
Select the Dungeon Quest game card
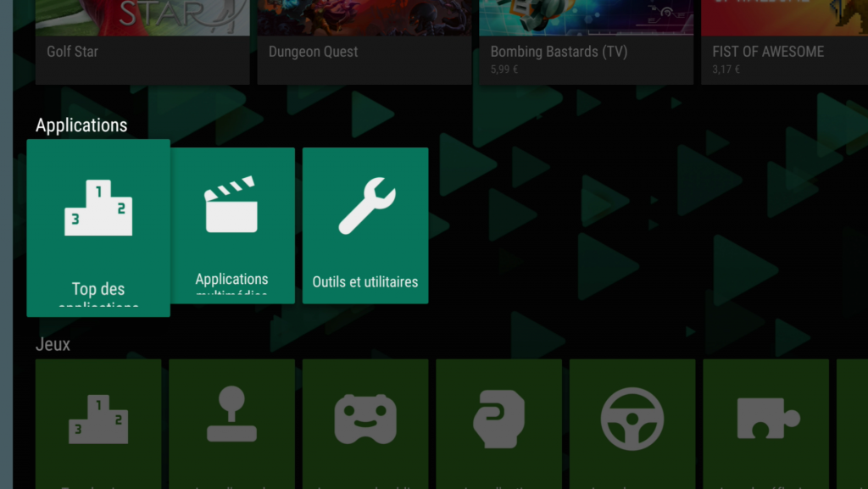(x=364, y=42)
